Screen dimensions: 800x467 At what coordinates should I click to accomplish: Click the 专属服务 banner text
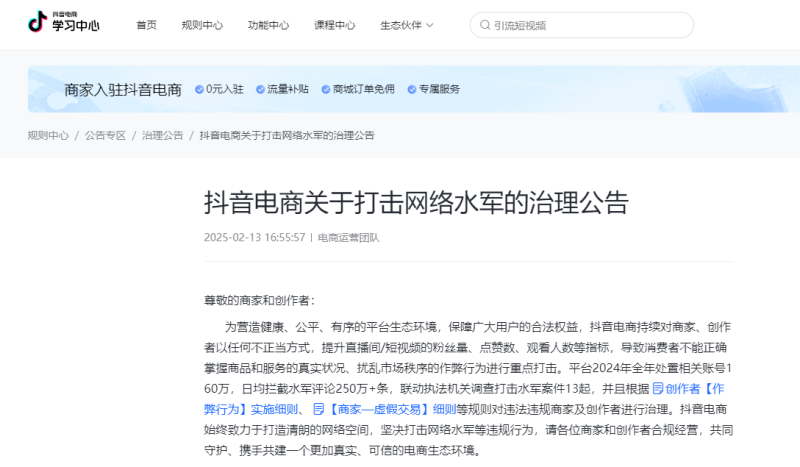coord(439,89)
